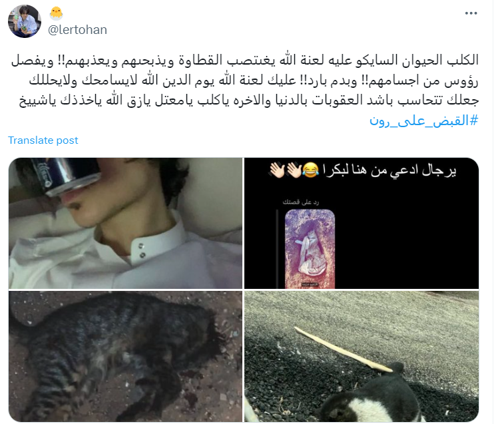Click the long stick in the cat photo

click(x=343, y=349)
